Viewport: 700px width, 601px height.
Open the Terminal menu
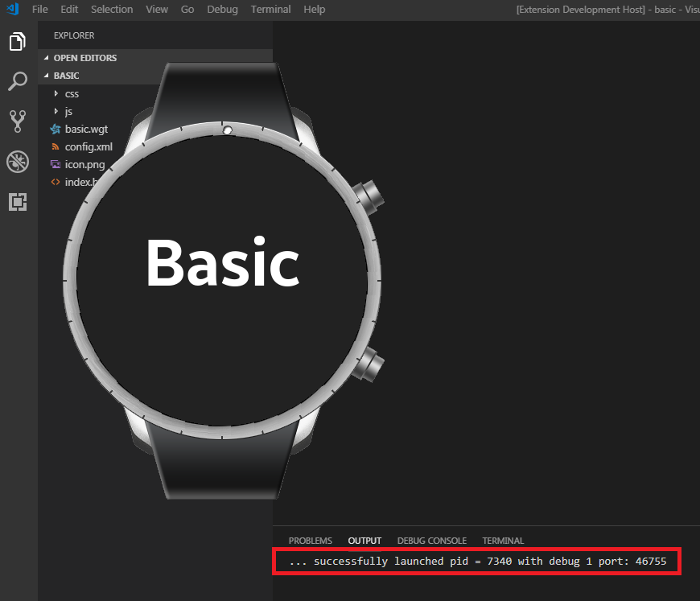pyautogui.click(x=270, y=9)
